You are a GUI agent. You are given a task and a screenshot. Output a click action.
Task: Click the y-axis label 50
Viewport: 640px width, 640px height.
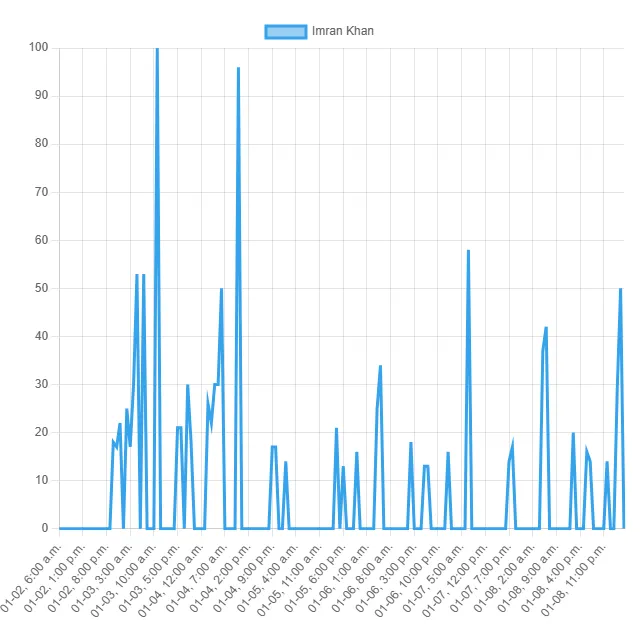(x=42, y=288)
